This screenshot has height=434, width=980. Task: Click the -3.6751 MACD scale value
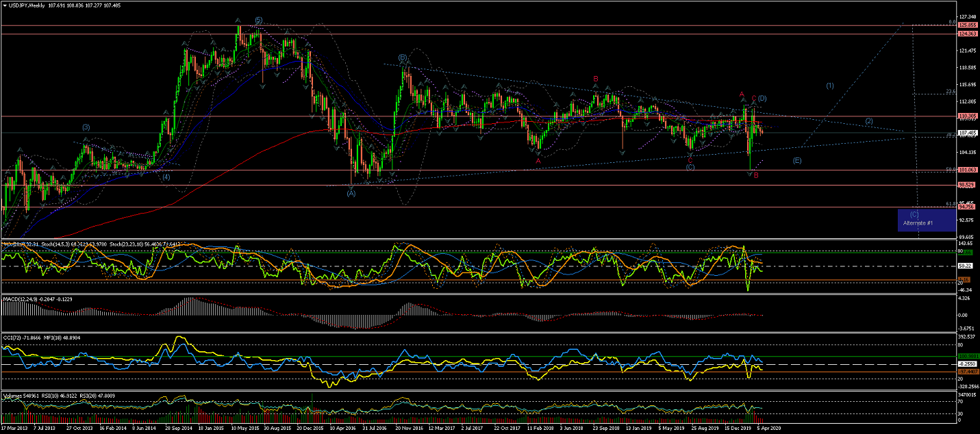[967, 329]
